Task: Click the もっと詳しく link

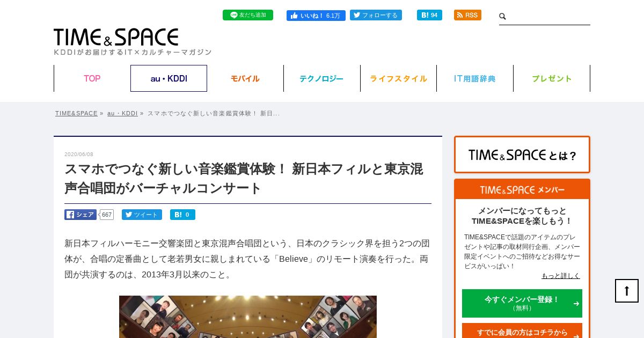Action: pyautogui.click(x=561, y=276)
